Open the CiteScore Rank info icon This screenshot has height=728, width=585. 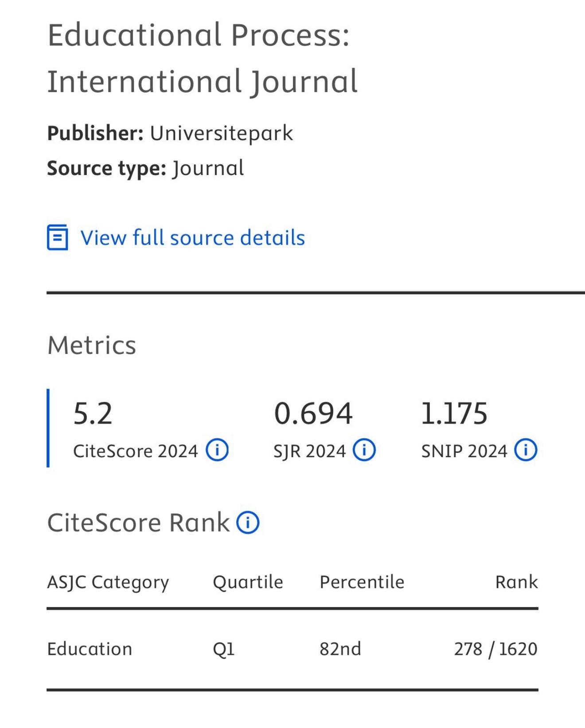tap(248, 522)
